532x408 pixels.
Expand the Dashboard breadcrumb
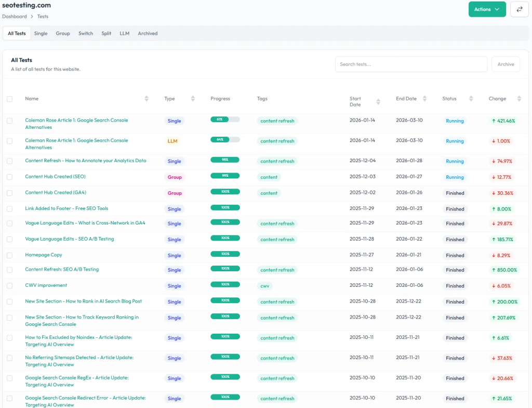(14, 16)
